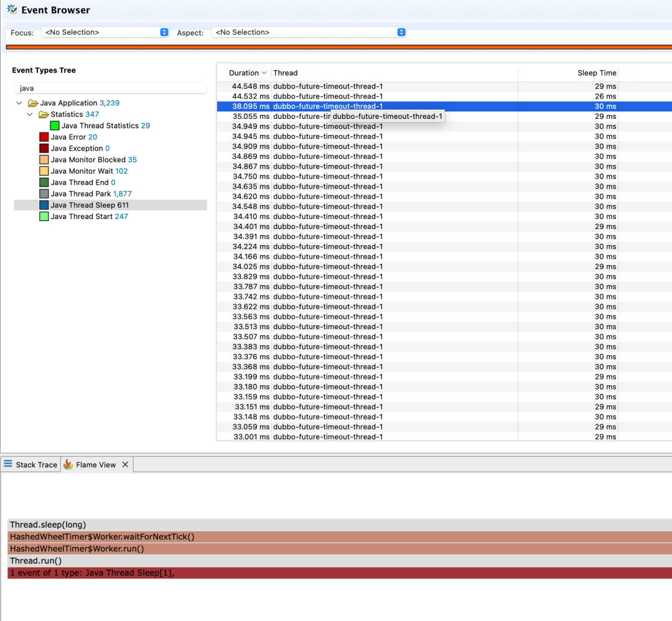Select the row with duration 35.055 ms
The height and width of the screenshot is (621, 672).
click(x=444, y=116)
